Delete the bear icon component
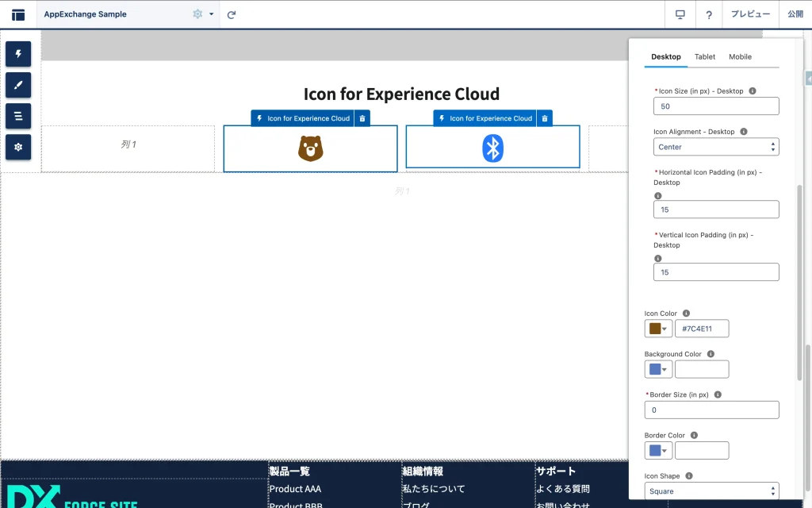 362,118
